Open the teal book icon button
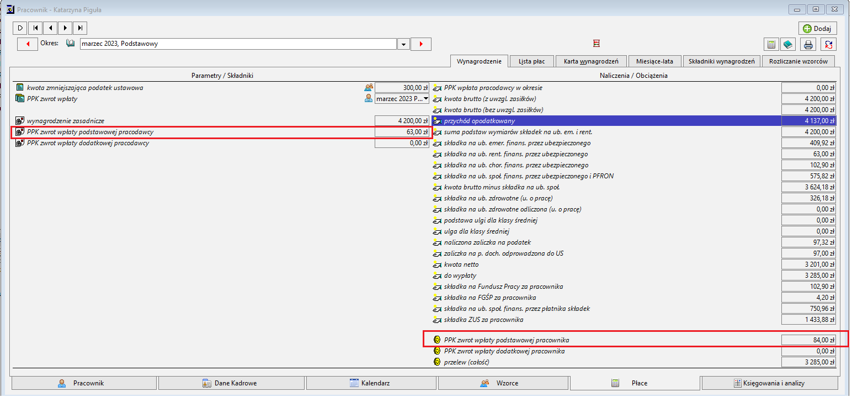 tap(788, 44)
